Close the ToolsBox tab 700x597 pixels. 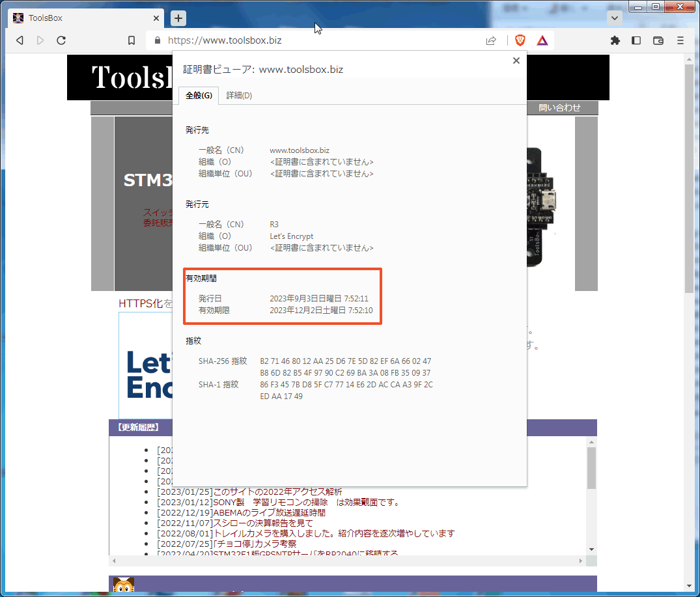point(156,18)
